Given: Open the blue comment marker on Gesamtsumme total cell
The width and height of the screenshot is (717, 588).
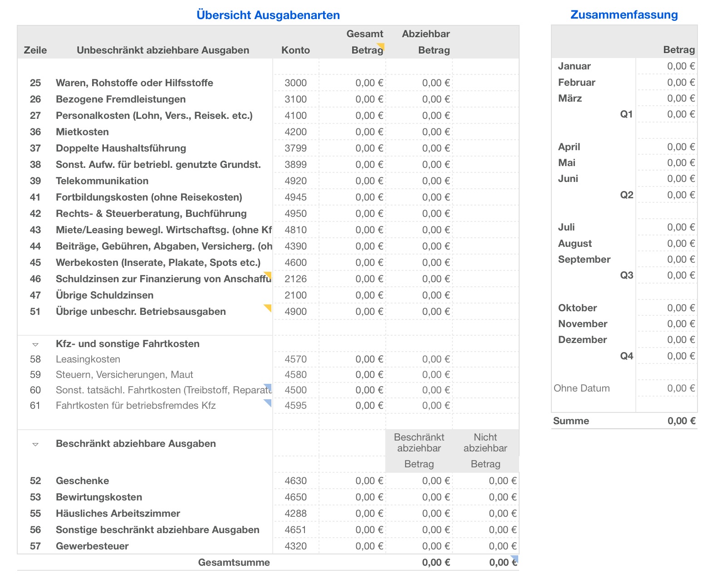Looking at the screenshot, I should coord(515,558).
